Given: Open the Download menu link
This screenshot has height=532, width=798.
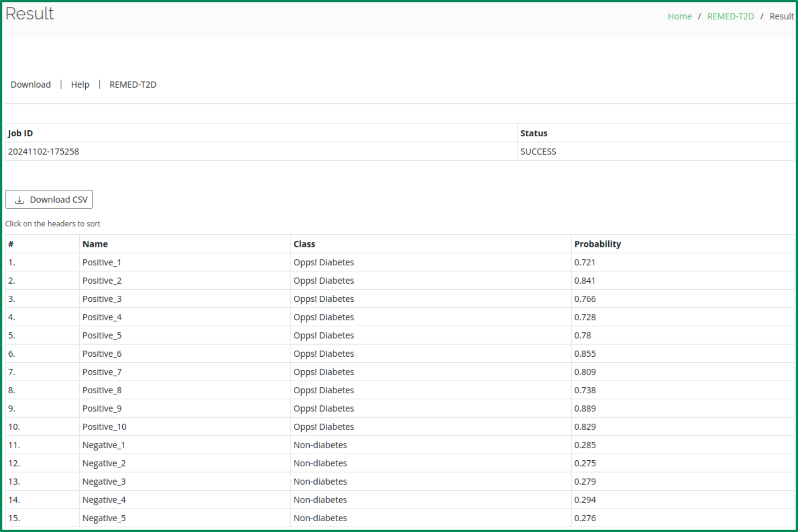Looking at the screenshot, I should coord(31,85).
